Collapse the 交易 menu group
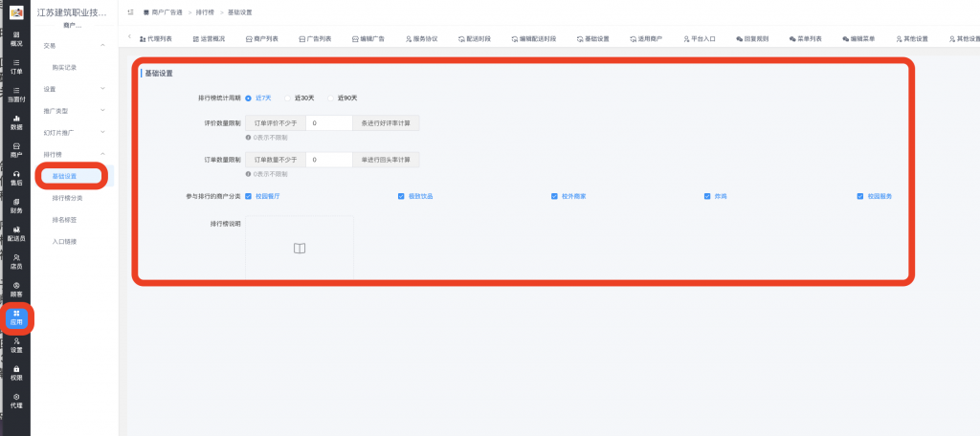Viewport: 980px width, 436px height. [75, 46]
